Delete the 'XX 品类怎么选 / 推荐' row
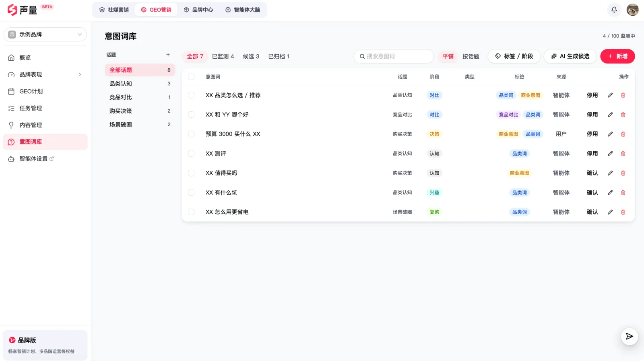The width and height of the screenshot is (644, 361). pos(623,95)
